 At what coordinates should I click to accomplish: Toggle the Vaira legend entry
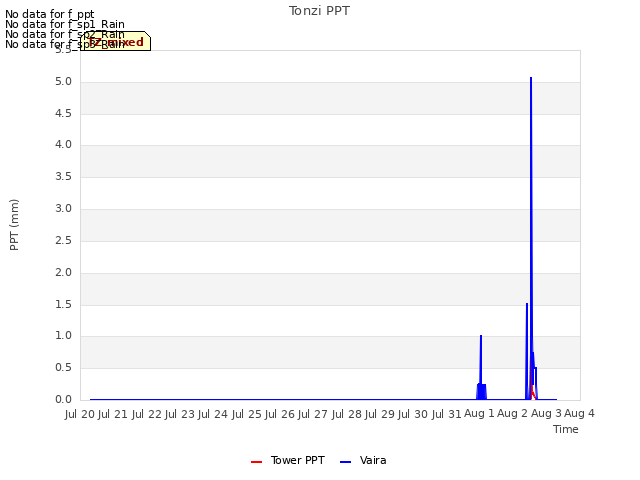(363, 460)
